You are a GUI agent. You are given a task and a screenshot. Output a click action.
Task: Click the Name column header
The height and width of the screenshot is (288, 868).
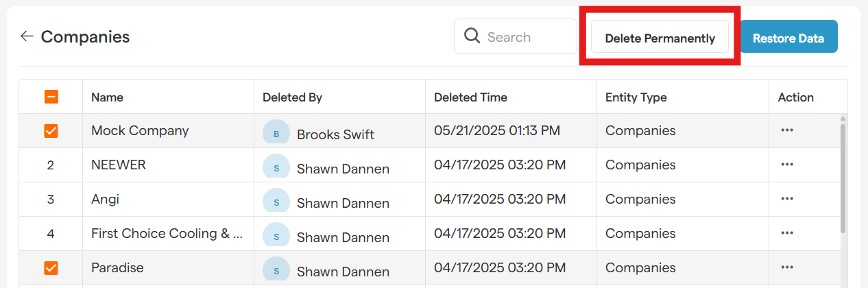108,97
